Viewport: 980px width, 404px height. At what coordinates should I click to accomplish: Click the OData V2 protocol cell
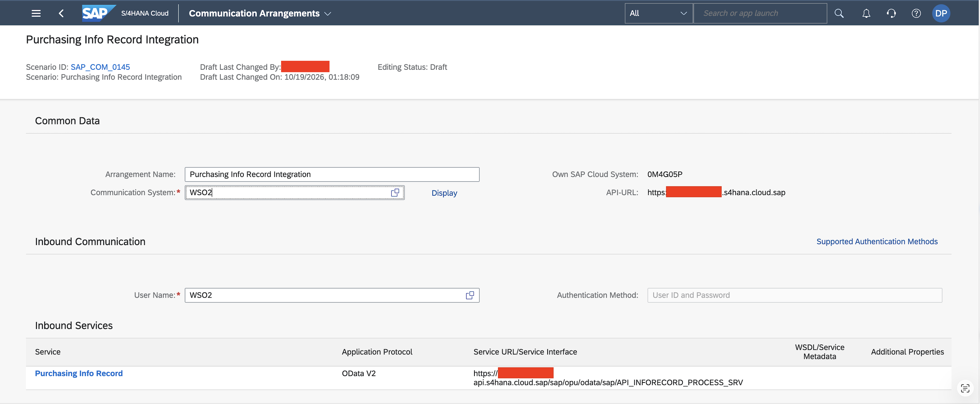[358, 373]
